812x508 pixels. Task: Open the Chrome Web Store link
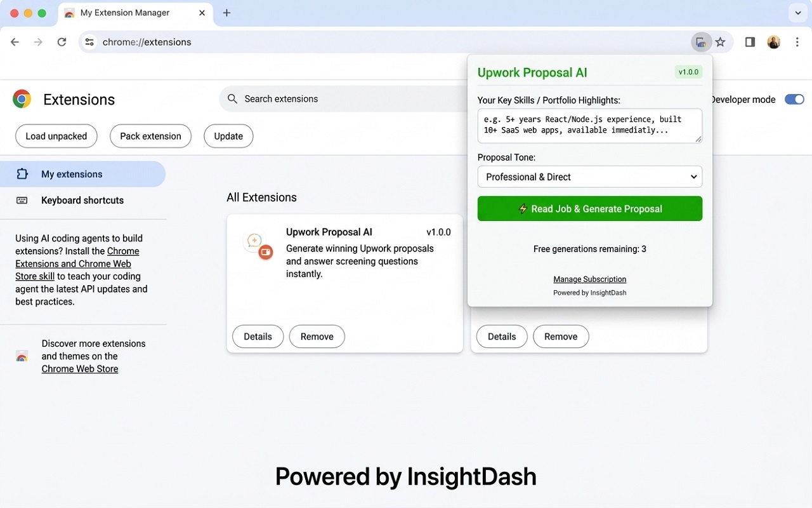click(x=80, y=369)
